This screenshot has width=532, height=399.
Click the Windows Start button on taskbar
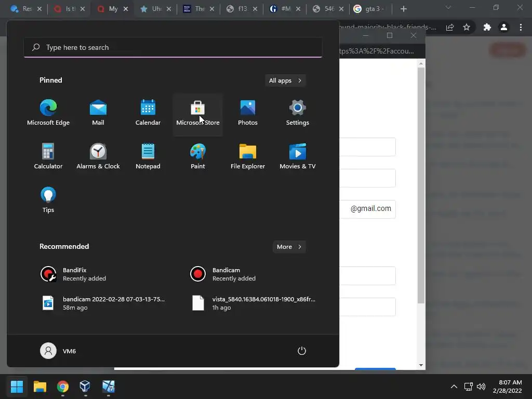click(17, 387)
